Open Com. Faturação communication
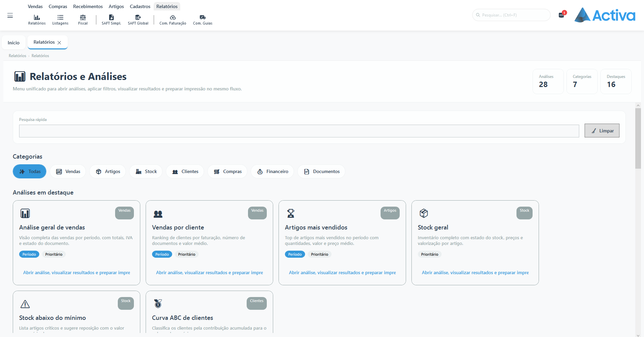Screen dimensions: 644x337 click(173, 19)
